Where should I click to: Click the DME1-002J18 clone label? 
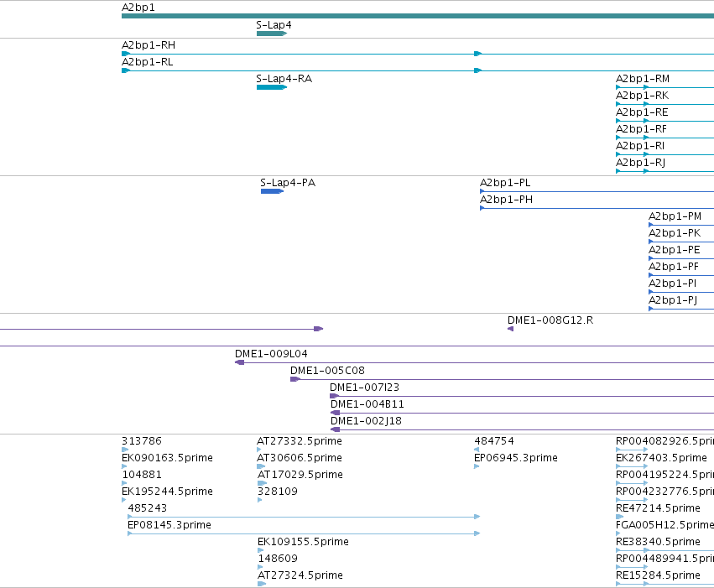pos(366,421)
